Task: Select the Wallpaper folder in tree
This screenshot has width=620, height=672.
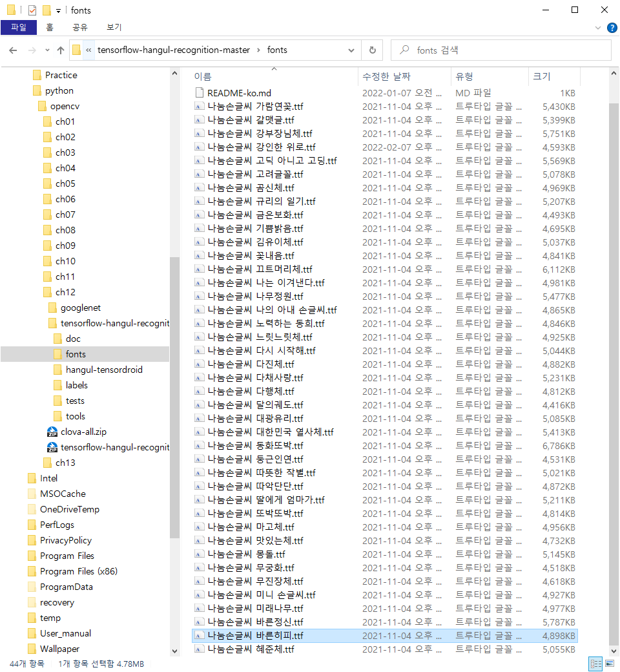Action: (59, 649)
